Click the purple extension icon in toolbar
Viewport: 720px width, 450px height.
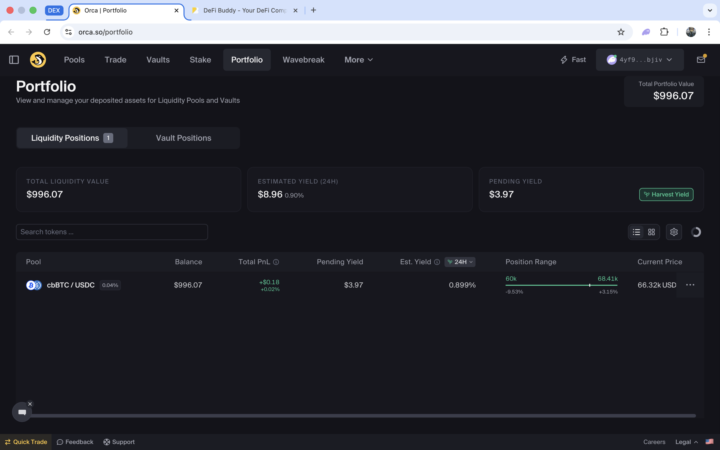646,32
